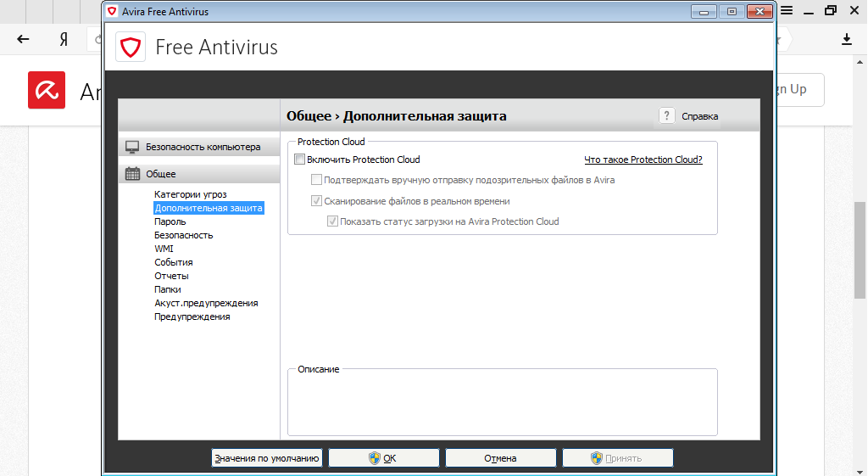Open Акуст.предупреждения settings page
The width and height of the screenshot is (868, 476).
pos(206,303)
